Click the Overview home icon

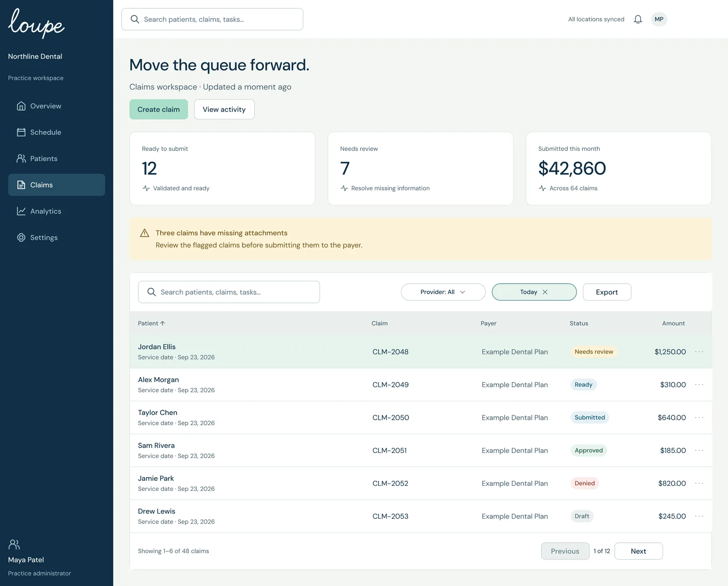[21, 106]
